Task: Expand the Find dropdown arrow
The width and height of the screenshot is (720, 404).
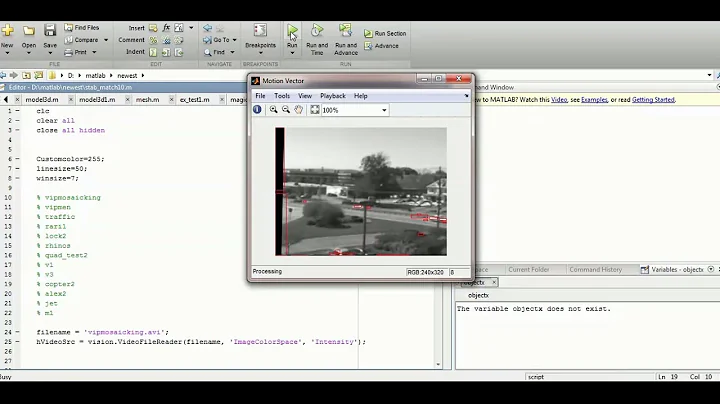Action: tap(232, 52)
